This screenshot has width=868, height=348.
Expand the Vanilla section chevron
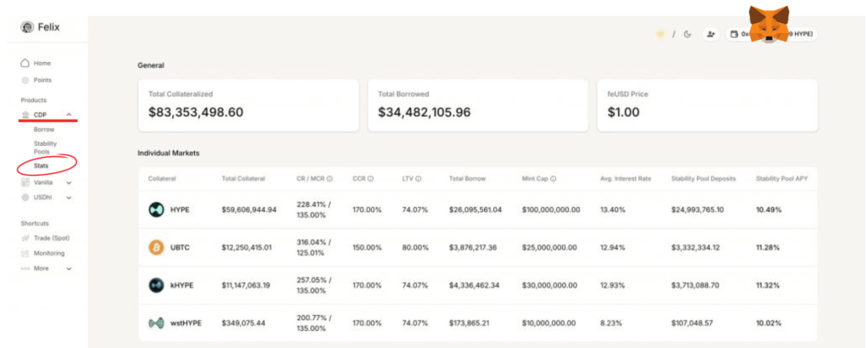tap(69, 182)
